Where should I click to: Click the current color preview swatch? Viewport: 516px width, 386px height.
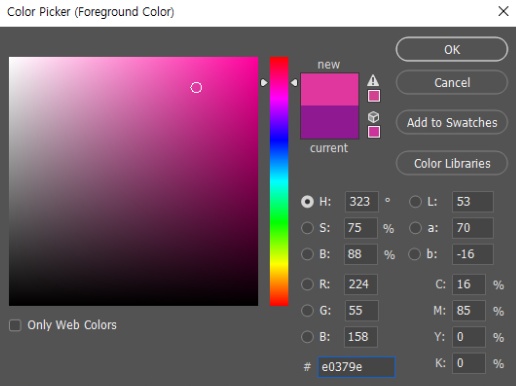pyautogui.click(x=330, y=122)
